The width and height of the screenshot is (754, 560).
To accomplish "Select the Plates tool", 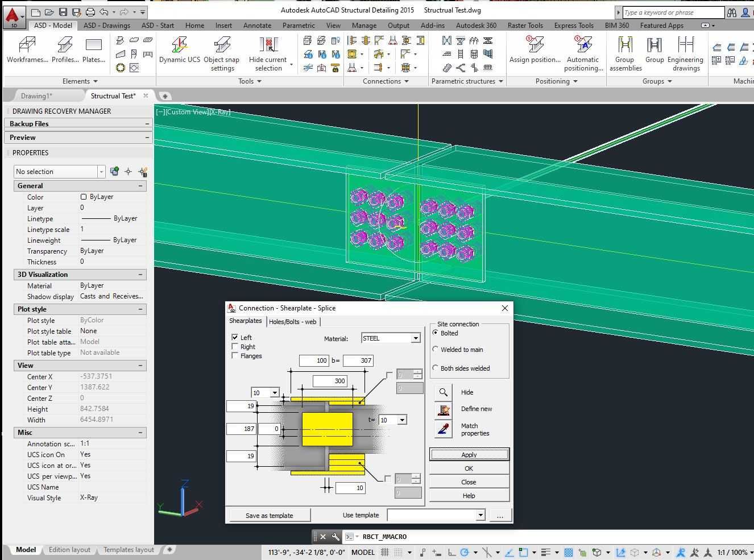I will click(93, 49).
